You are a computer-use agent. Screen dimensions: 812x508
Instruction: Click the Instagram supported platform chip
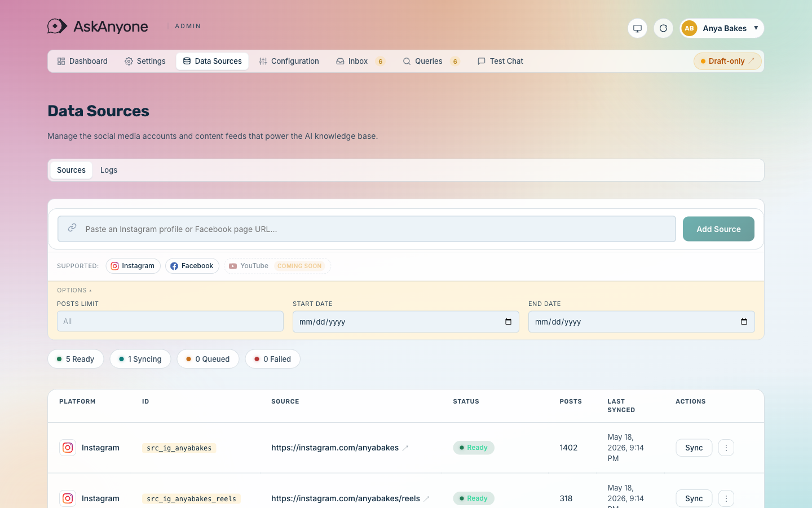tap(133, 266)
